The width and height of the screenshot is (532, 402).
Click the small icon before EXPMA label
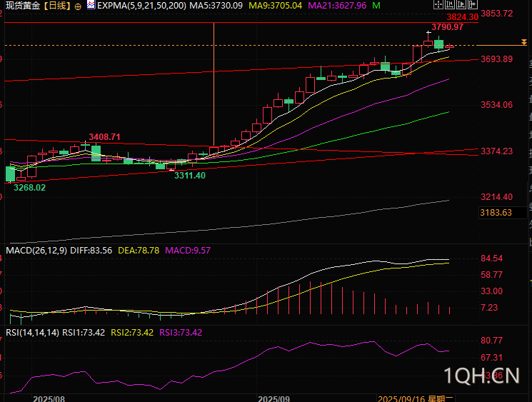point(90,5)
